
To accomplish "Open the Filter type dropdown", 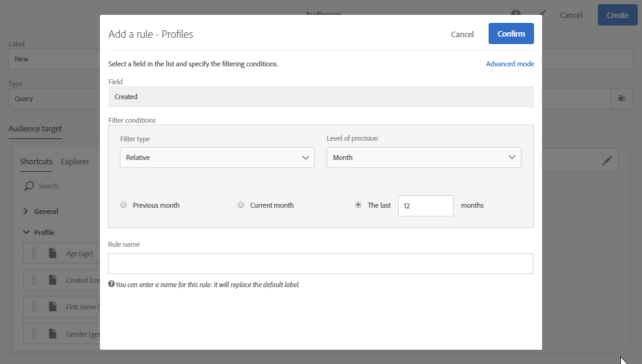I will 217,158.
